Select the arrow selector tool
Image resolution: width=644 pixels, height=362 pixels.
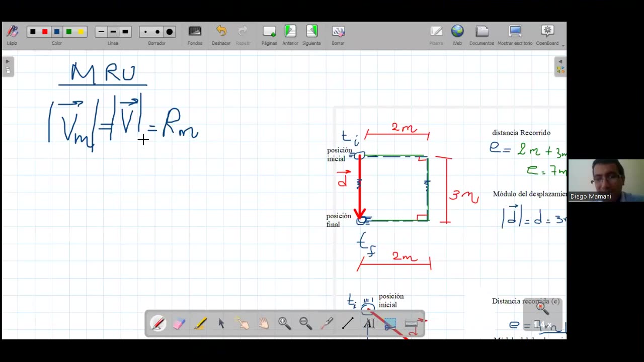[221, 323]
